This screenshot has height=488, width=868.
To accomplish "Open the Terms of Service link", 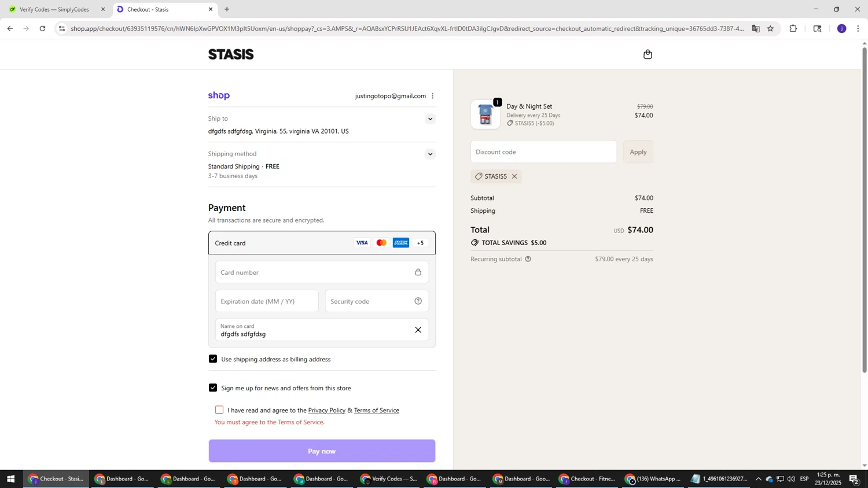I will [377, 411].
